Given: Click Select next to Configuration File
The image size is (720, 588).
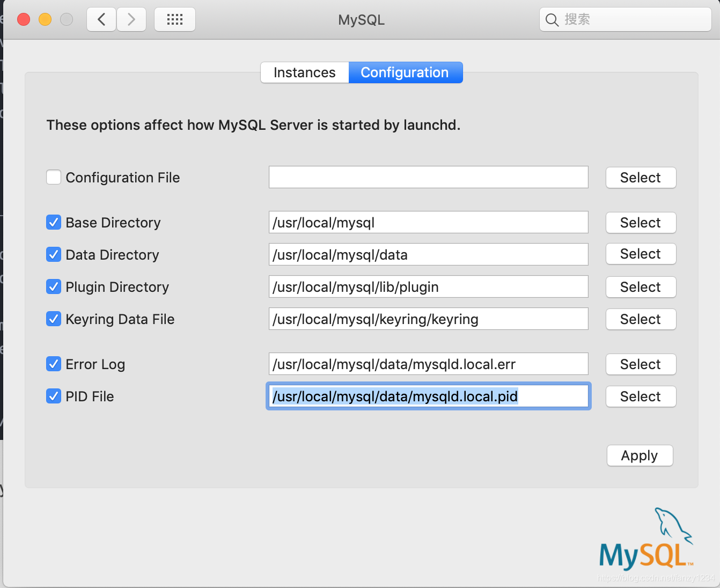Looking at the screenshot, I should point(641,178).
